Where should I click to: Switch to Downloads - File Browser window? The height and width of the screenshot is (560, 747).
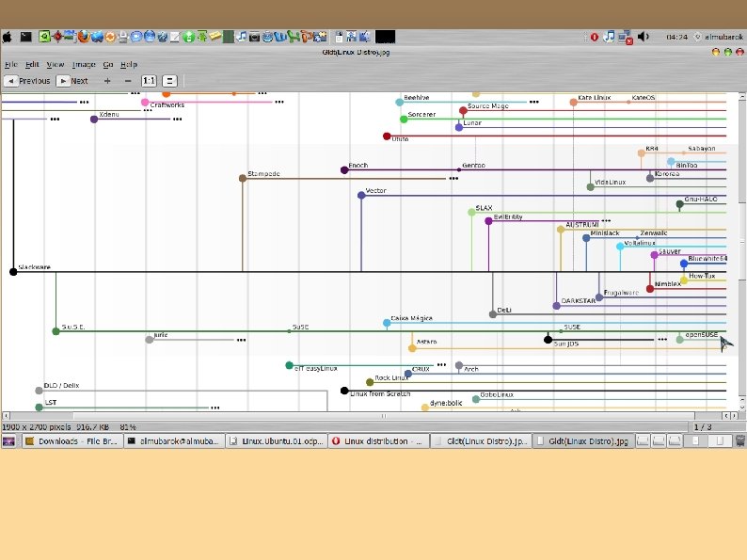[72, 441]
